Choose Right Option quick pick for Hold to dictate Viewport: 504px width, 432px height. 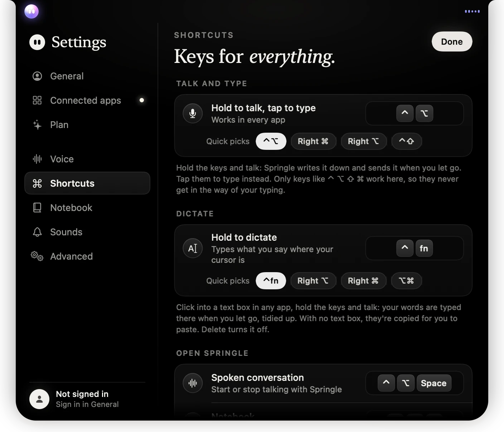[x=313, y=281]
